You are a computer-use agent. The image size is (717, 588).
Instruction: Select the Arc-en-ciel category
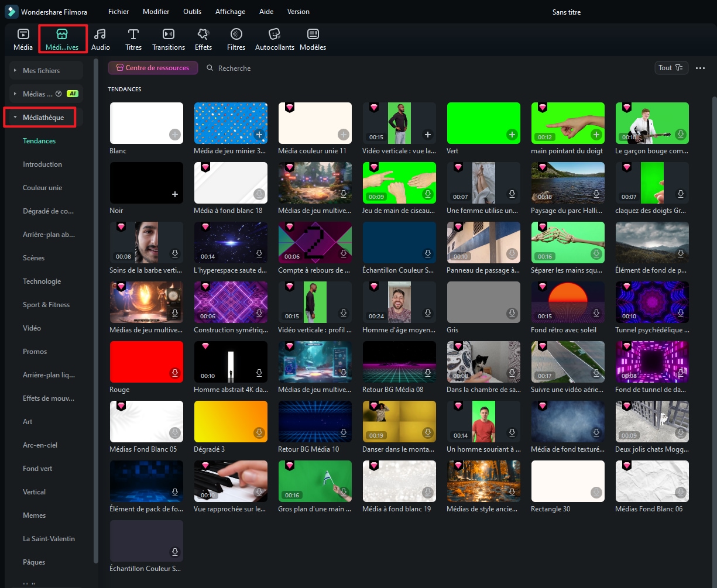coord(41,445)
